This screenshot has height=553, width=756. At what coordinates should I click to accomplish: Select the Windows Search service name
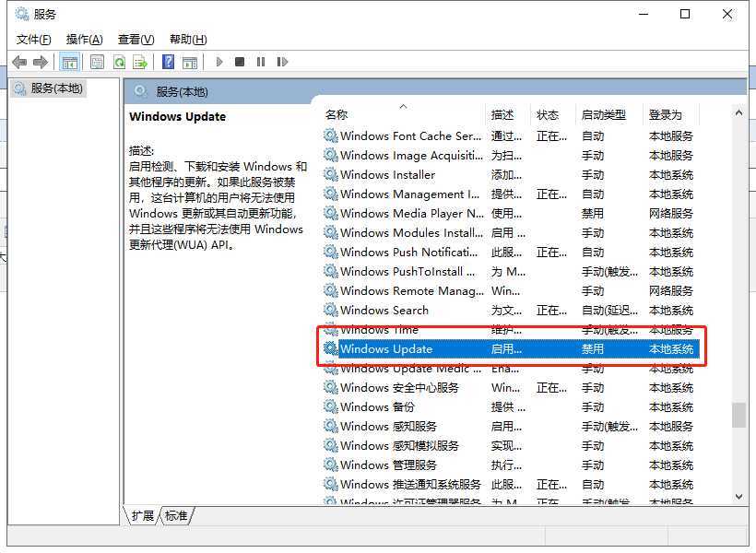coord(384,310)
